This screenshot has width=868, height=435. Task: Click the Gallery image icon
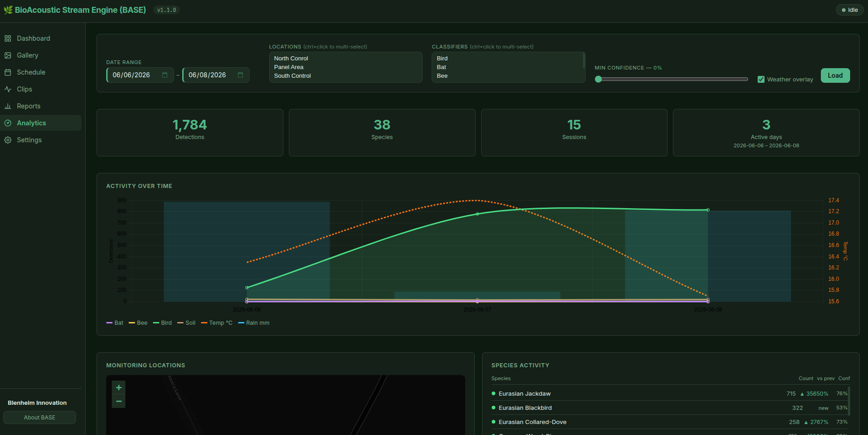[x=8, y=55]
